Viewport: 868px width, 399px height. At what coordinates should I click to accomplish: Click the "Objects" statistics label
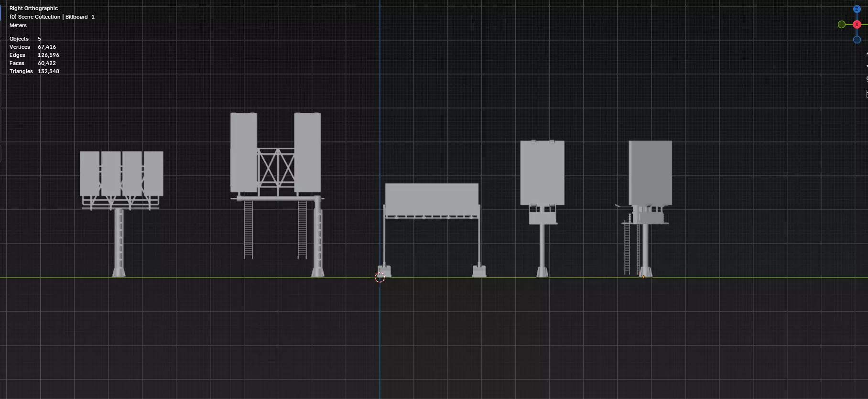tap(19, 39)
